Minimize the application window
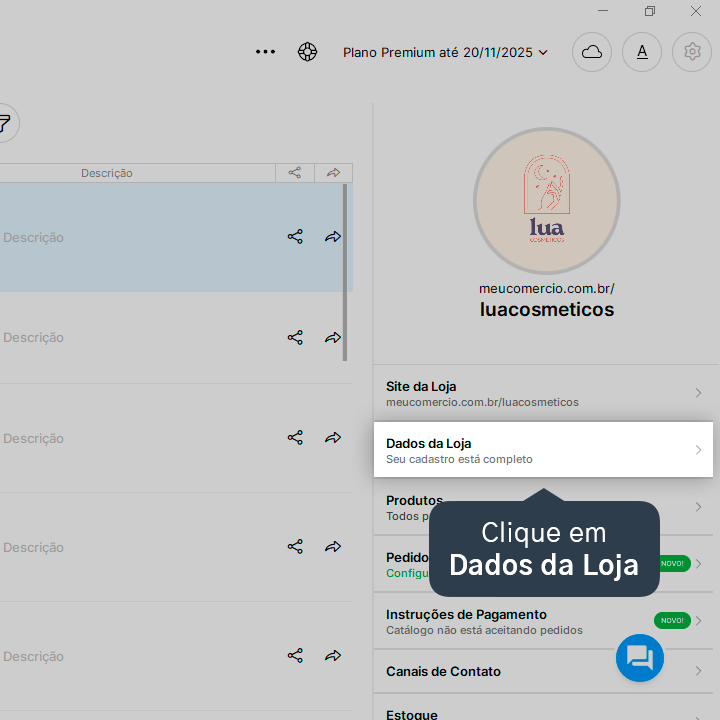This screenshot has height=720, width=720. [603, 11]
